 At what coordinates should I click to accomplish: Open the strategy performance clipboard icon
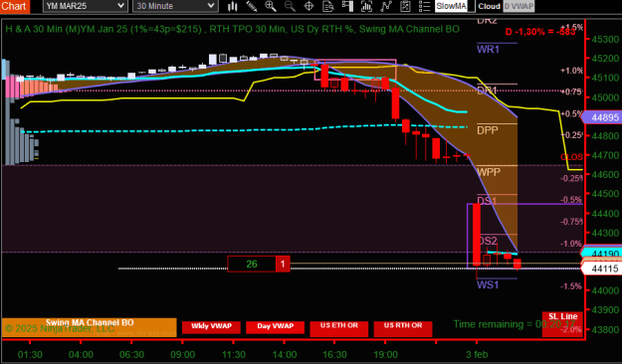click(x=405, y=6)
